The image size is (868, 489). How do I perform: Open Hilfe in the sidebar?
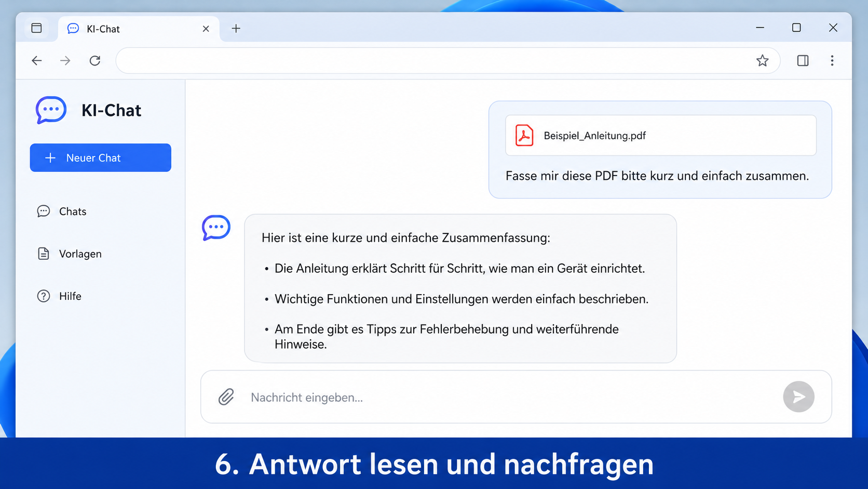coord(59,296)
